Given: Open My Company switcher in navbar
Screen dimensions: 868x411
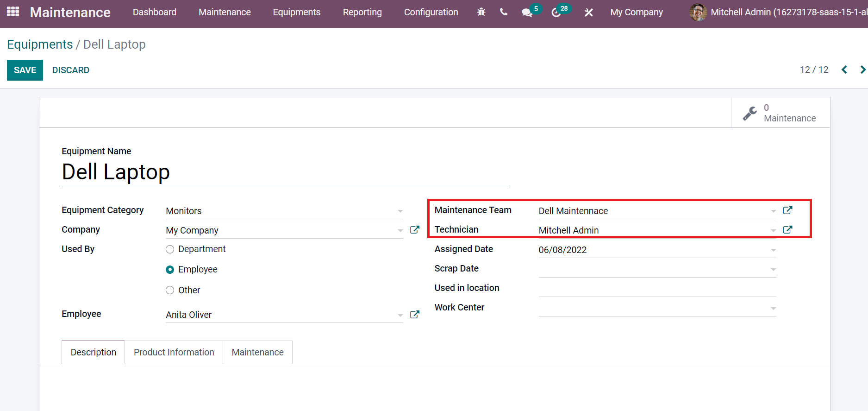Looking at the screenshot, I should [637, 13].
